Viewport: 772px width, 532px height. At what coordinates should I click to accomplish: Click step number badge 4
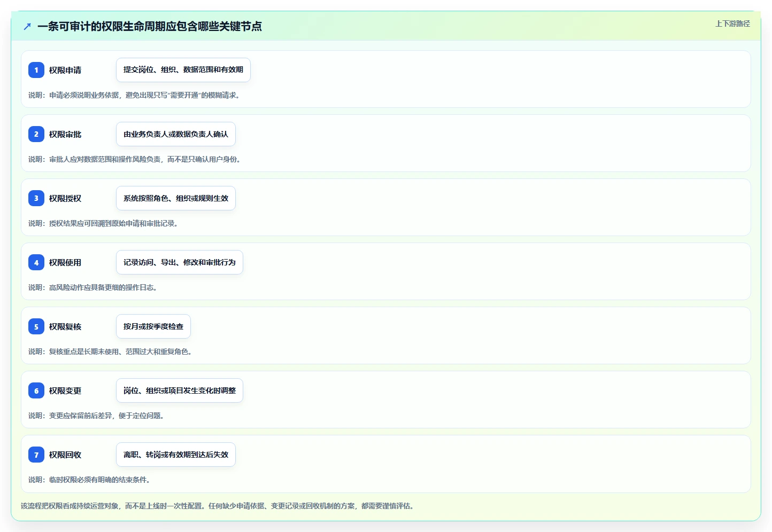[x=36, y=262]
